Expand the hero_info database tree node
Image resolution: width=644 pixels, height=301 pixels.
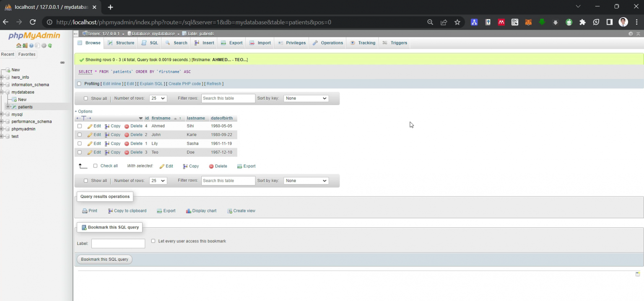(2, 77)
